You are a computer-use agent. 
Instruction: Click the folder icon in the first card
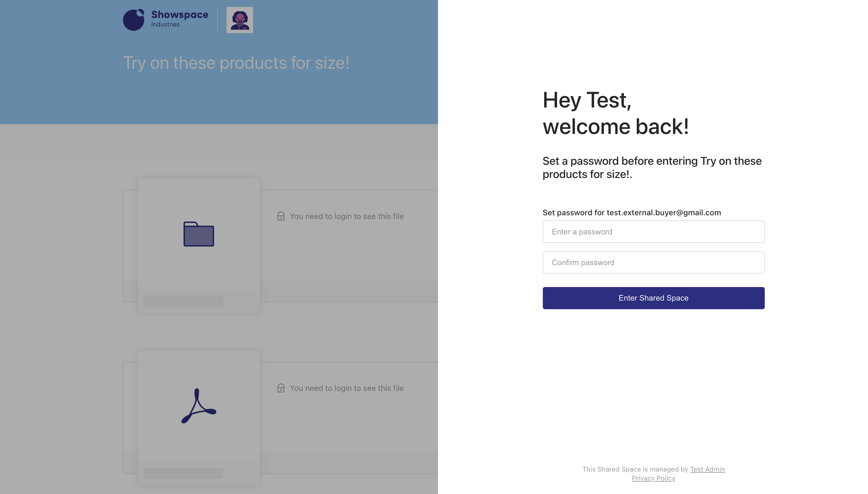point(199,234)
